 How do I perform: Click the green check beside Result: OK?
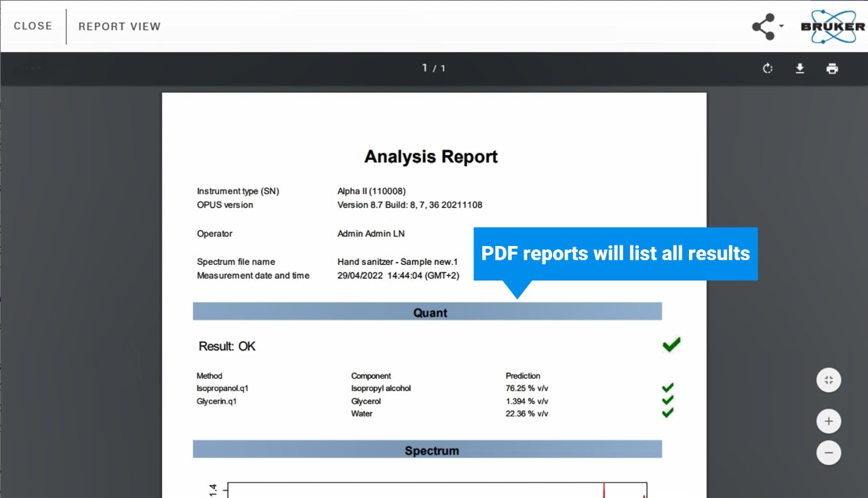tap(671, 345)
